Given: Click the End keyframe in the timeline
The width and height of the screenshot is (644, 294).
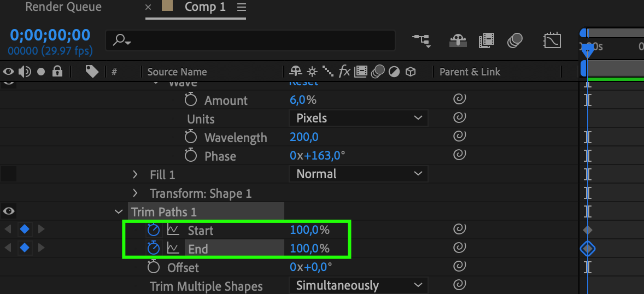Looking at the screenshot, I should (x=588, y=249).
